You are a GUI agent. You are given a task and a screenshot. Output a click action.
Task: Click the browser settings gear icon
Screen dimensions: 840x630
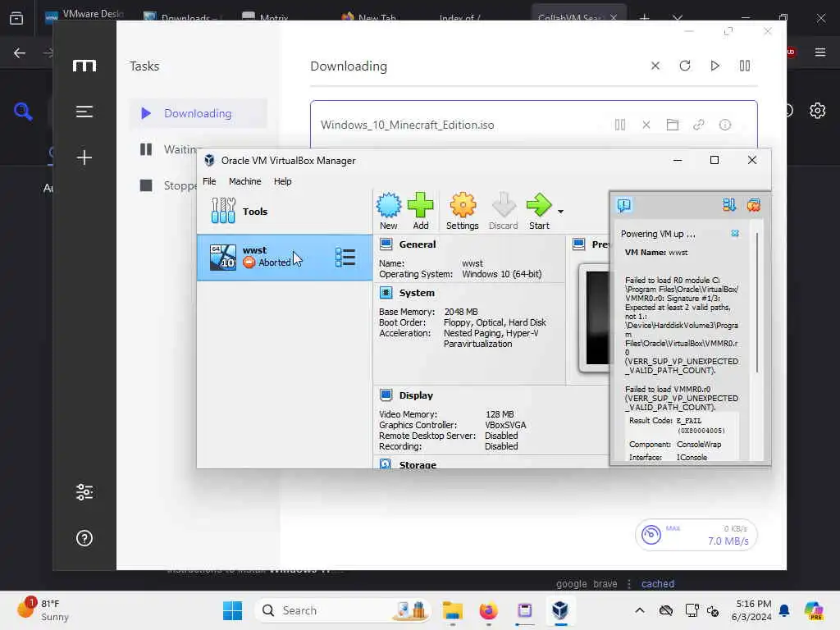[x=817, y=111]
